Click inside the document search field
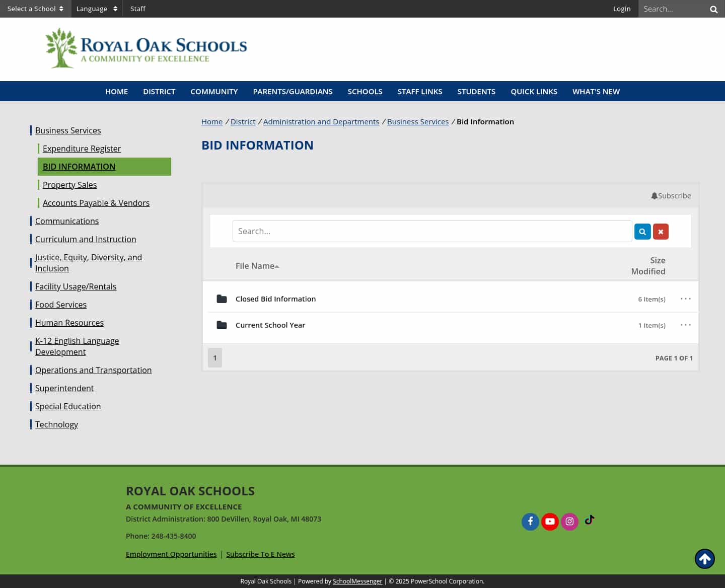 point(432,231)
